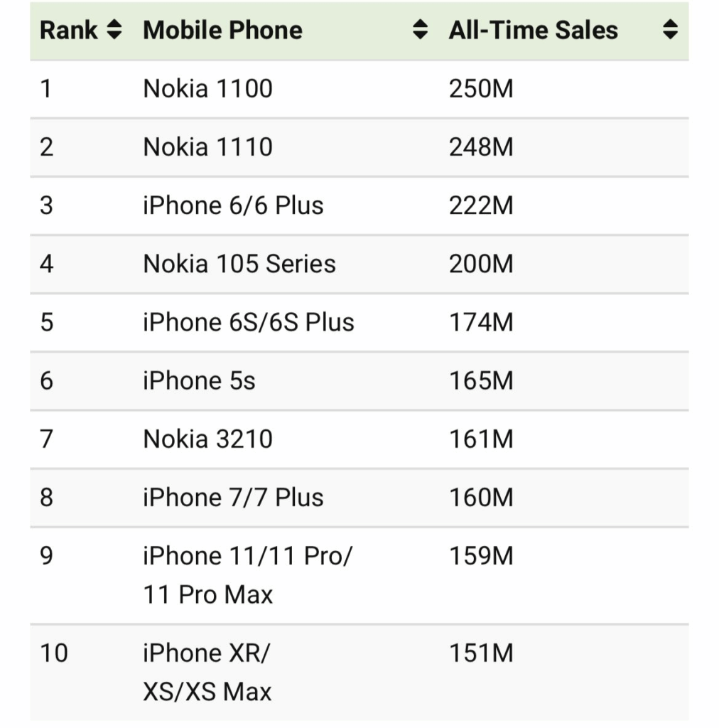Screen dimensions: 719x728
Task: Select the iPhone XR/XS/XS Max row
Action: pyautogui.click(x=207, y=672)
